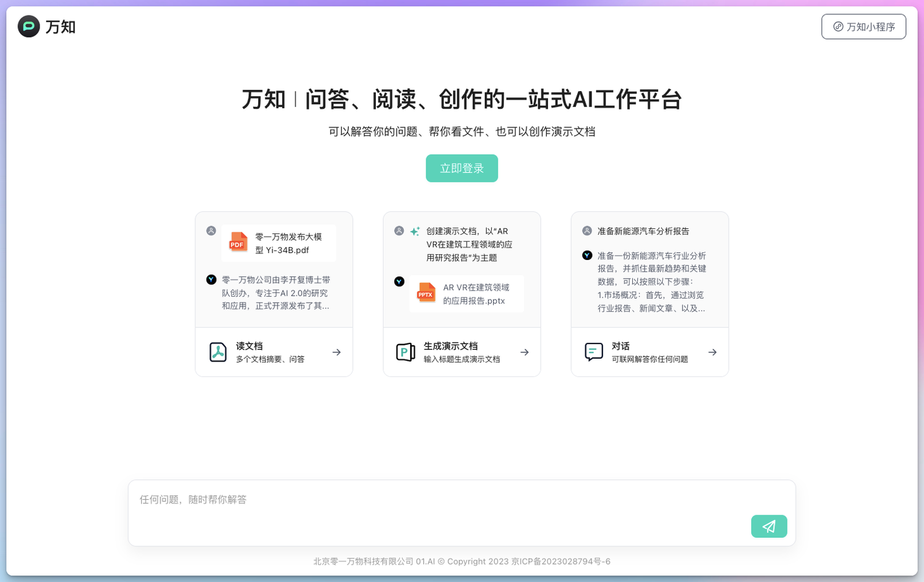Image resolution: width=924 pixels, height=582 pixels.
Task: Click the 零一万物发布大模型 Yi-34B.pdf file name
Action: click(289, 243)
